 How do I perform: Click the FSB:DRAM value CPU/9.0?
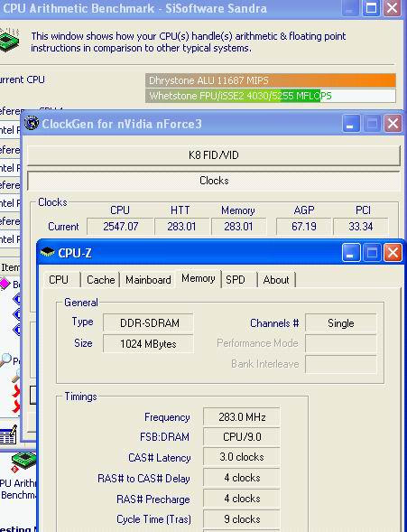coord(242,437)
